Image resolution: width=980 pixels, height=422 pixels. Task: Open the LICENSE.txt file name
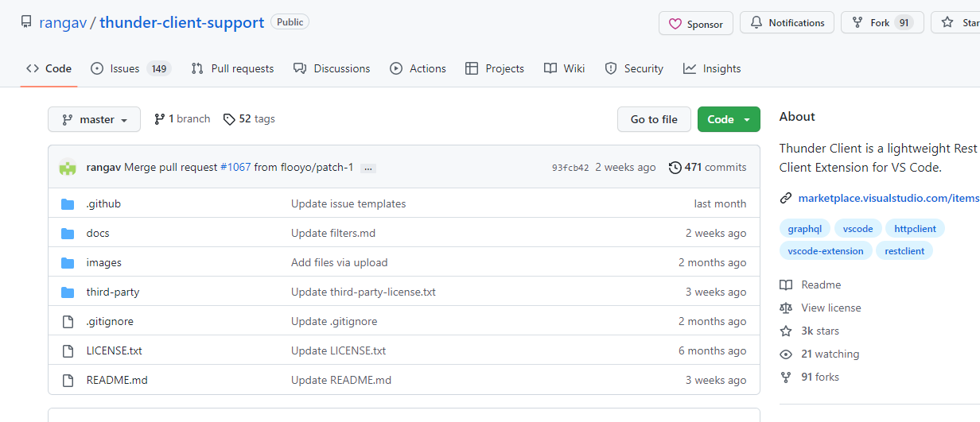pyautogui.click(x=115, y=351)
